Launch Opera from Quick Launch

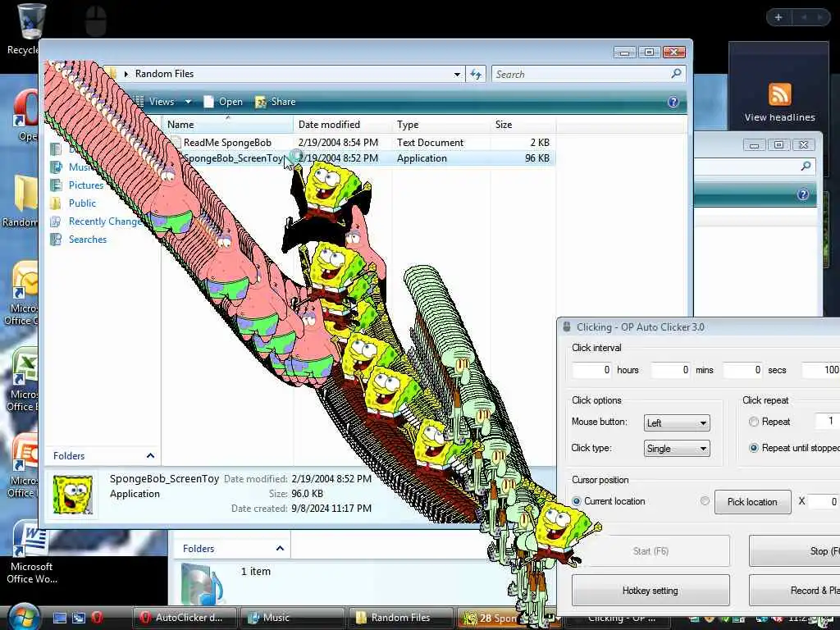pos(97,618)
